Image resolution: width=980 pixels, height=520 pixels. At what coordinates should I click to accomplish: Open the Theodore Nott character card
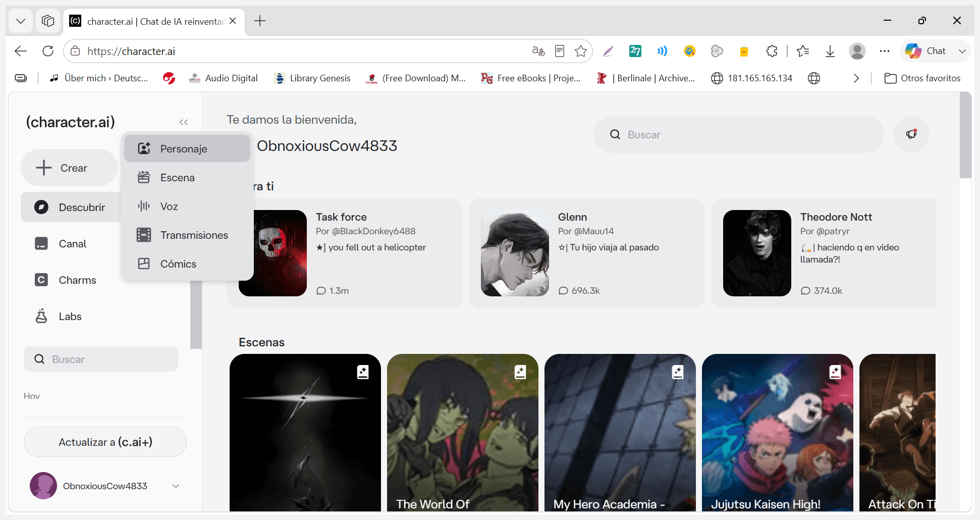click(824, 253)
